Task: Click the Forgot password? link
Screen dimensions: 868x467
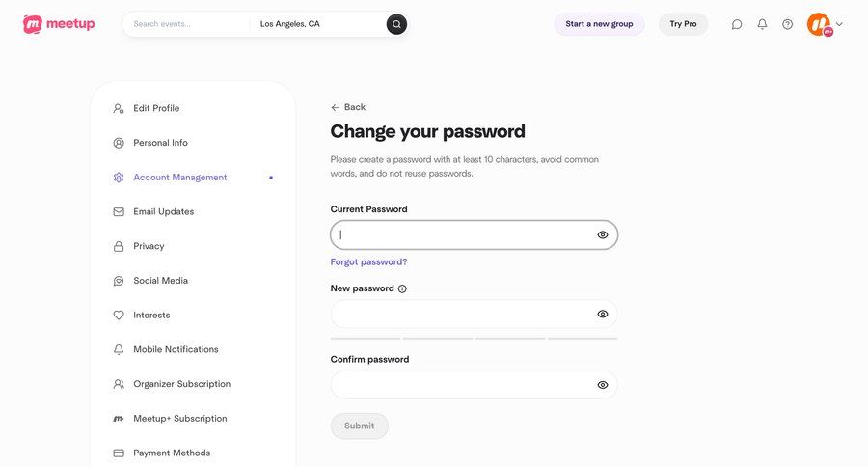Action: pyautogui.click(x=368, y=261)
